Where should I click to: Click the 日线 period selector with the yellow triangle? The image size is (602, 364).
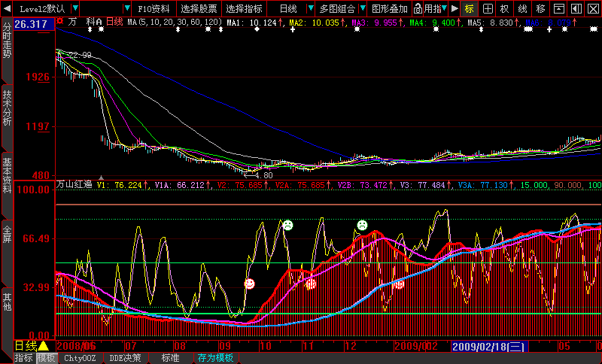(x=32, y=347)
